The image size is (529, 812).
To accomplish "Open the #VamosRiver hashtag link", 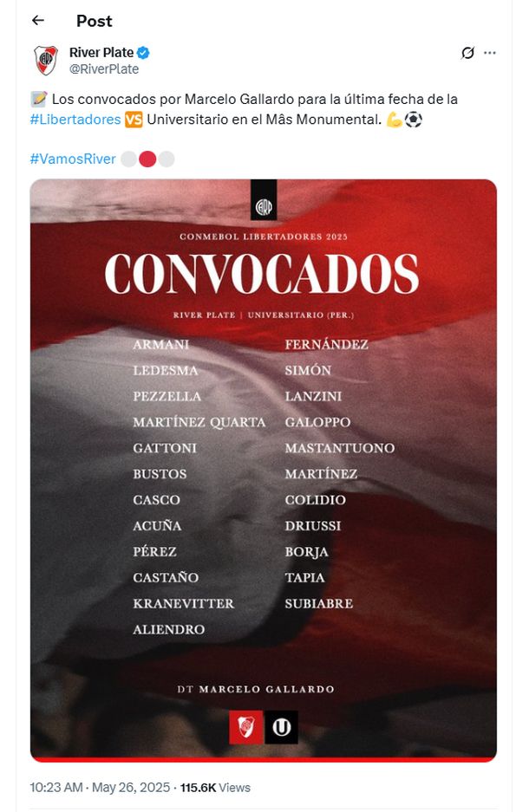I will [x=73, y=159].
